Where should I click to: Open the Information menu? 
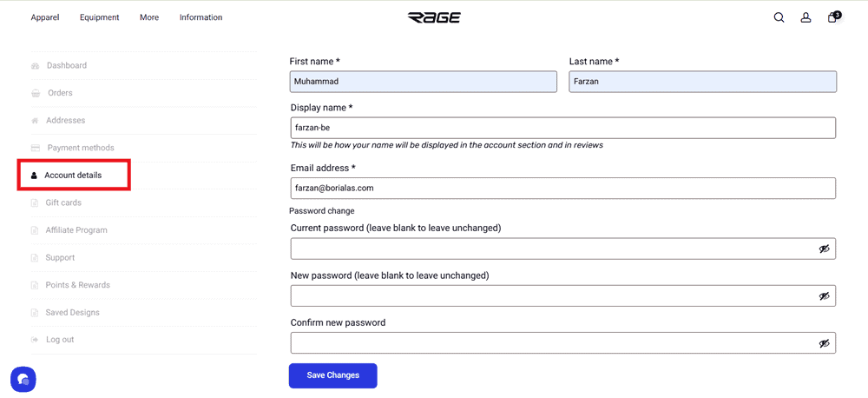click(x=201, y=17)
